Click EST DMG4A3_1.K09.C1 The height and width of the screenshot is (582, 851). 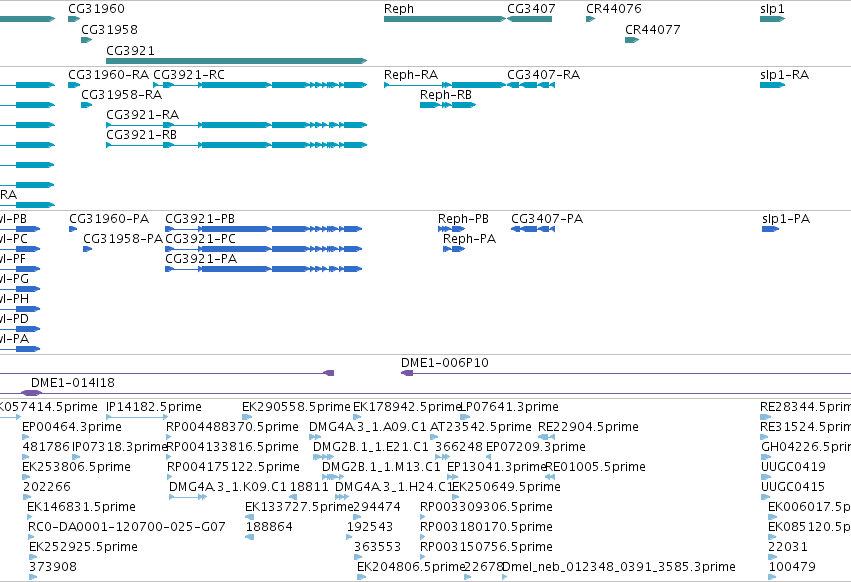(188, 497)
